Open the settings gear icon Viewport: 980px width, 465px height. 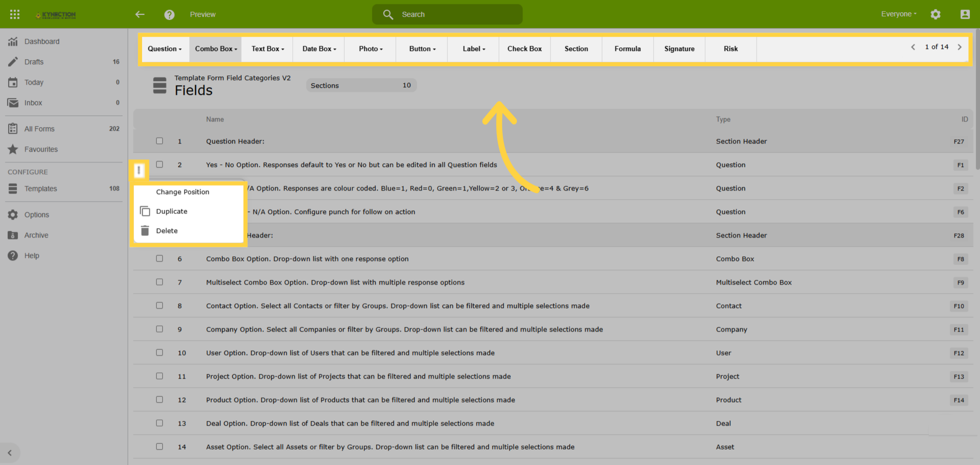point(935,14)
